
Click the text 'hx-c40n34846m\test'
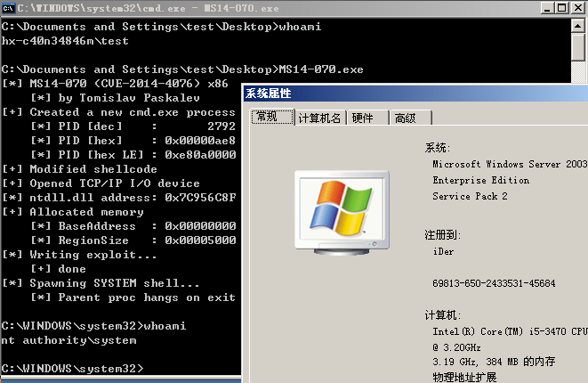tap(65, 41)
